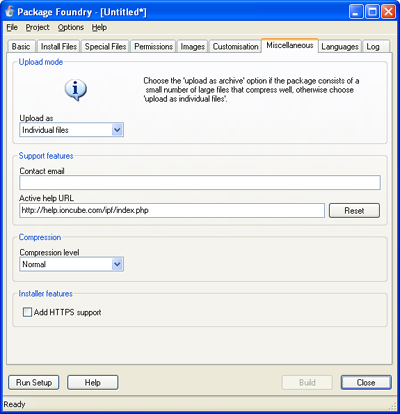The width and height of the screenshot is (400, 414).
Task: View the Languages tab
Action: [340, 47]
